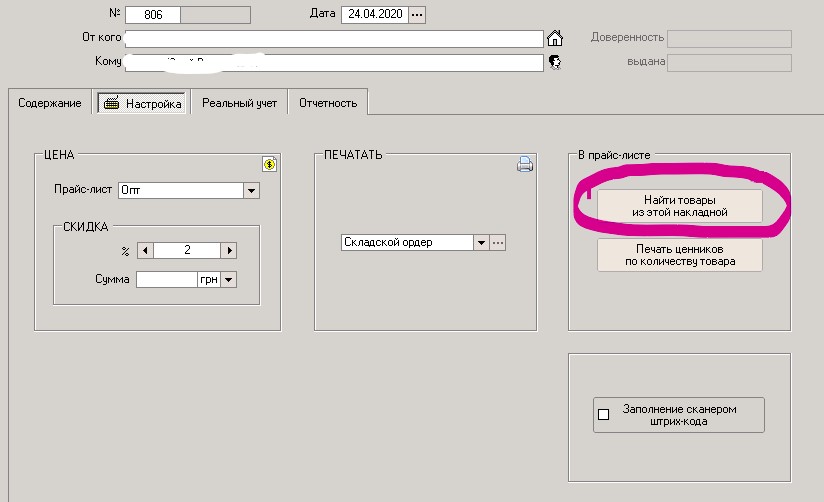The height and width of the screenshot is (502, 824).
Task: Open the Реальный учет tab
Action: [238, 103]
